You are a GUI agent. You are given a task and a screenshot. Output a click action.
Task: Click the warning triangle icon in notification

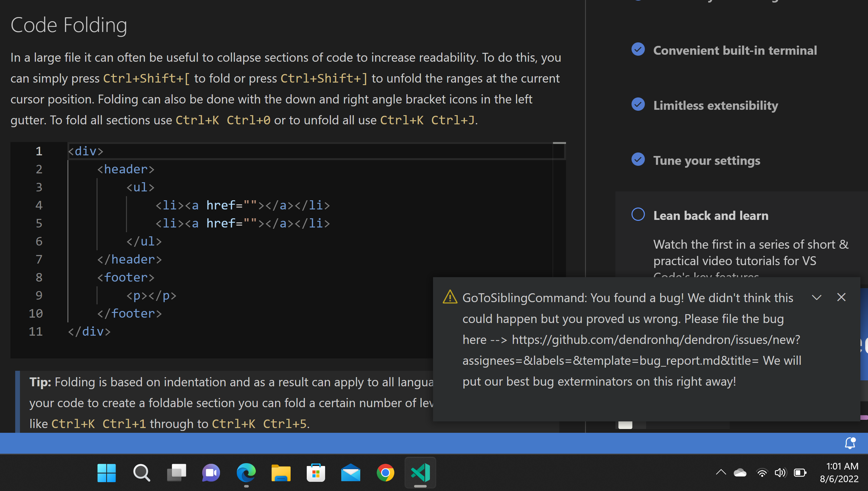coord(450,297)
